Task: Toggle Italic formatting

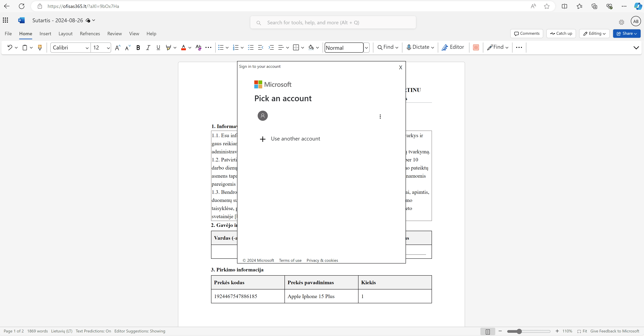Action: tap(148, 47)
